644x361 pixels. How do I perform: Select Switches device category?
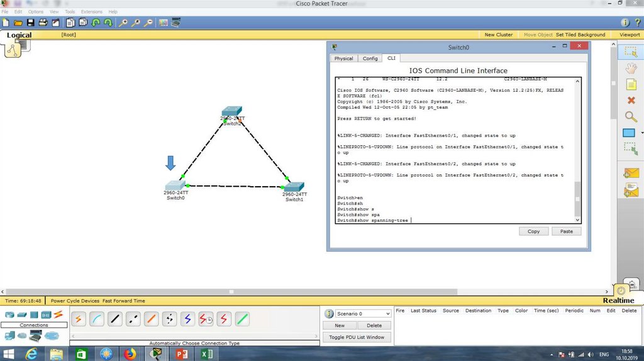click(22, 315)
